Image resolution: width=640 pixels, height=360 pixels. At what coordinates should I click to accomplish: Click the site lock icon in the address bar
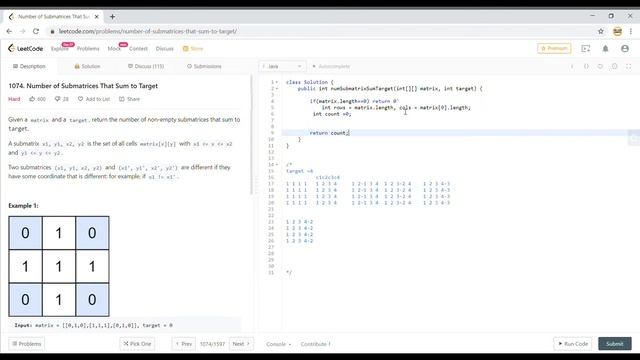click(x=52, y=31)
